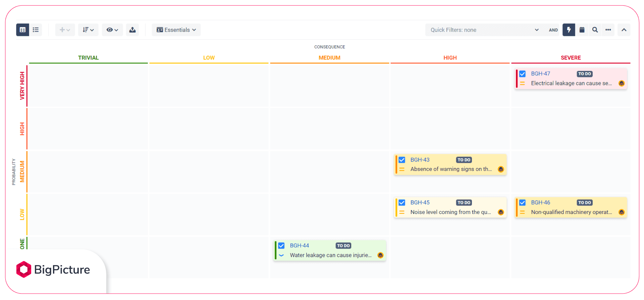Collapse the toolbar with the up chevron
This screenshot has height=300, width=644.
click(x=624, y=30)
